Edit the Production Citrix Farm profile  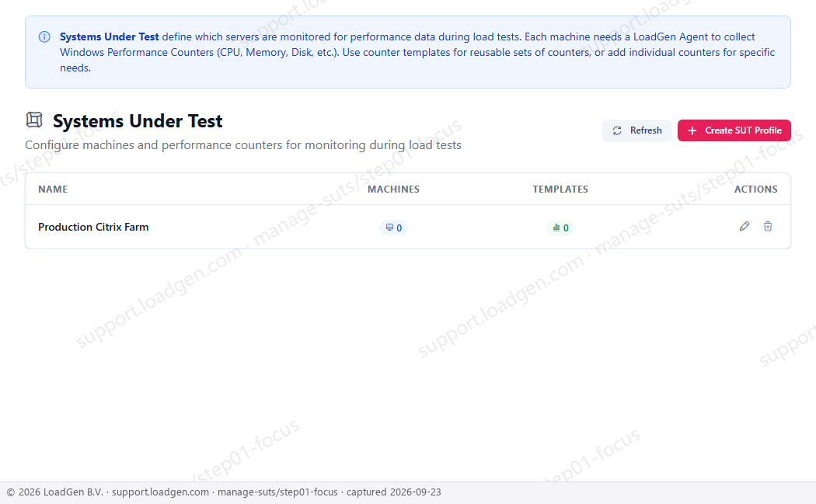[745, 226]
